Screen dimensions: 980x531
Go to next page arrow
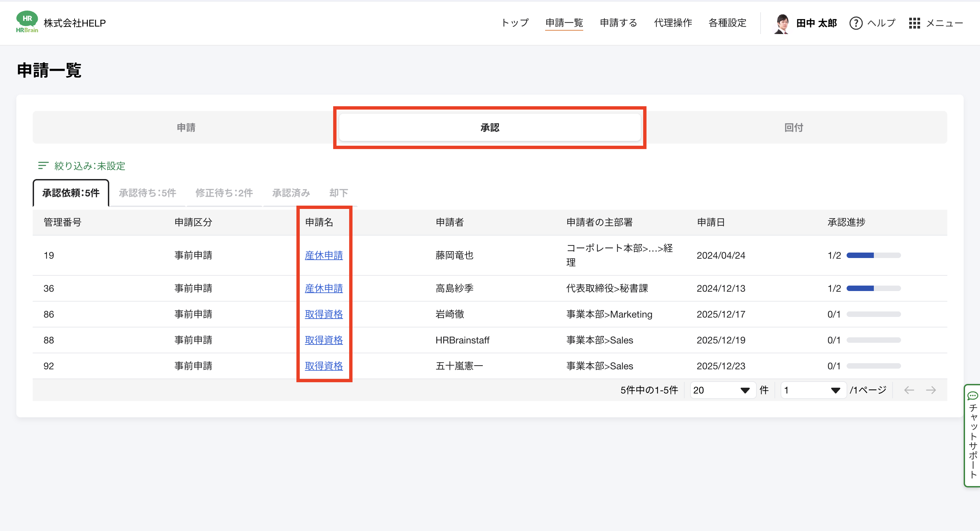[931, 390]
